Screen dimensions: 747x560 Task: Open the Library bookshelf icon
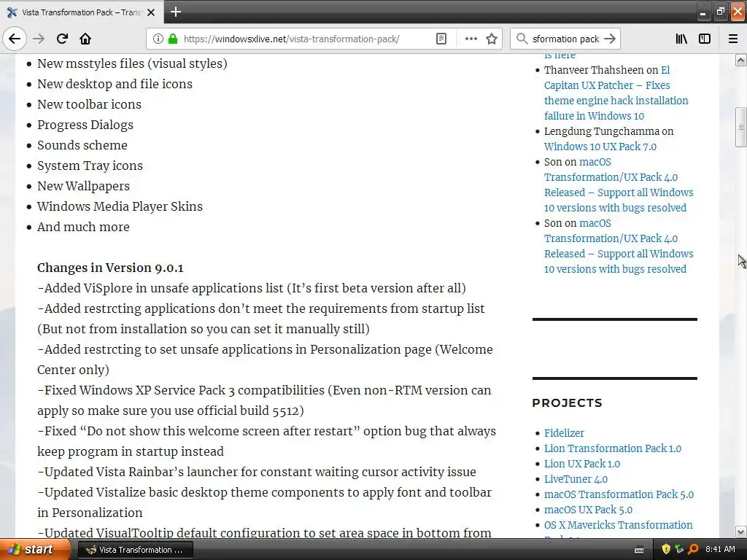click(681, 39)
